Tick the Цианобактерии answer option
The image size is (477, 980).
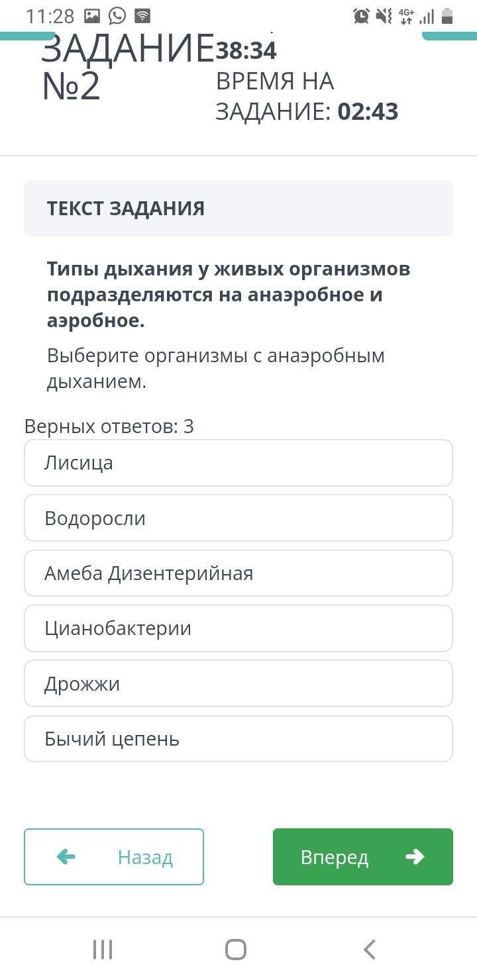[238, 628]
